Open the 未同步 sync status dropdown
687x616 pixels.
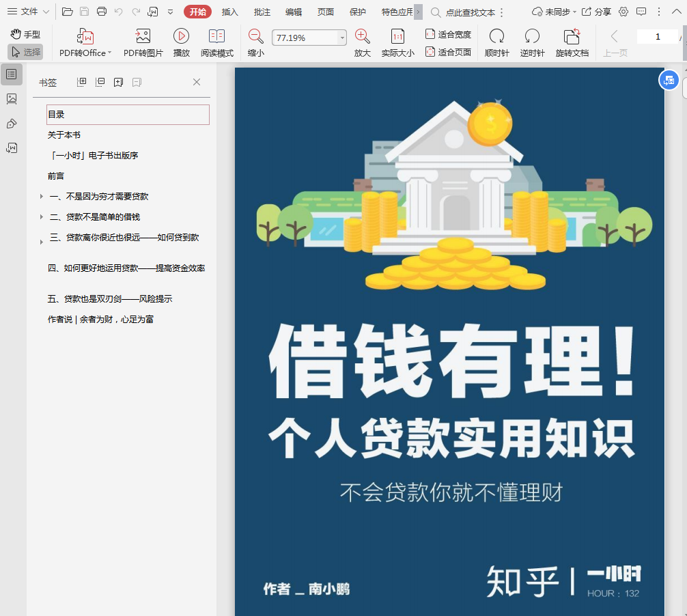[554, 12]
